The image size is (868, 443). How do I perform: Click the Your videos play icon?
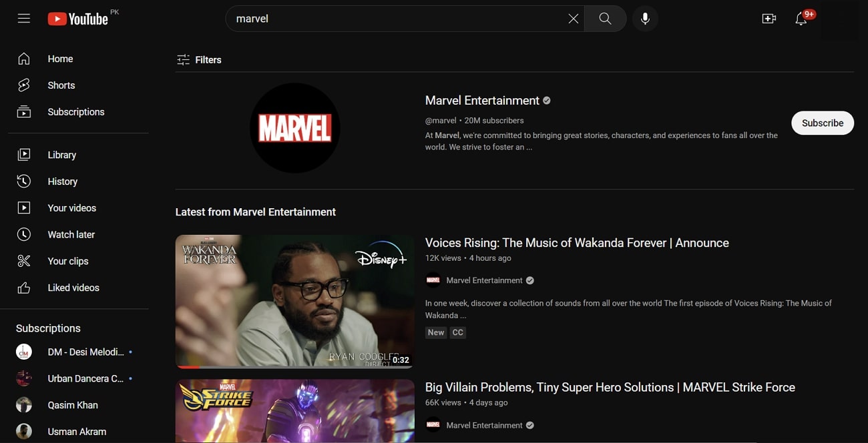tap(24, 208)
